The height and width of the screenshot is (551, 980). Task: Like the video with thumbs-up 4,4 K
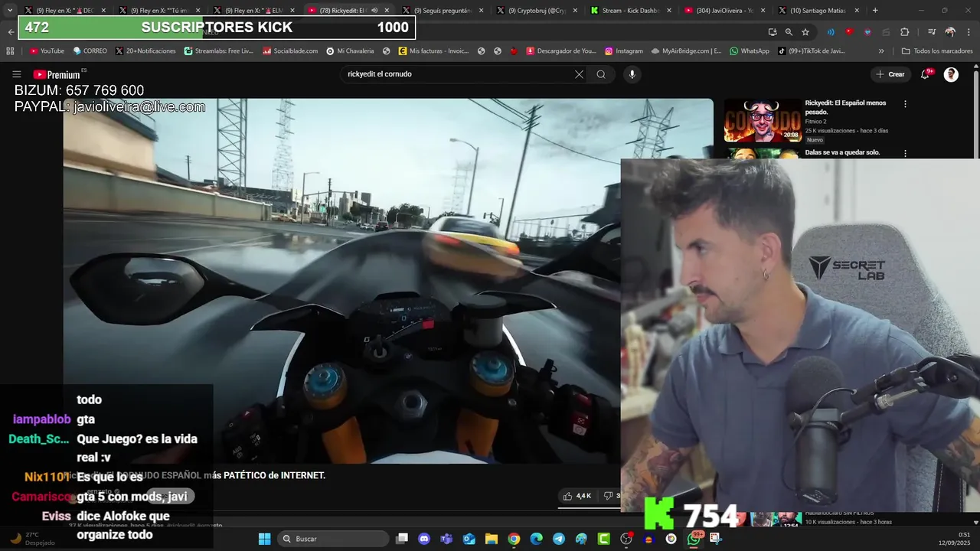(x=577, y=496)
